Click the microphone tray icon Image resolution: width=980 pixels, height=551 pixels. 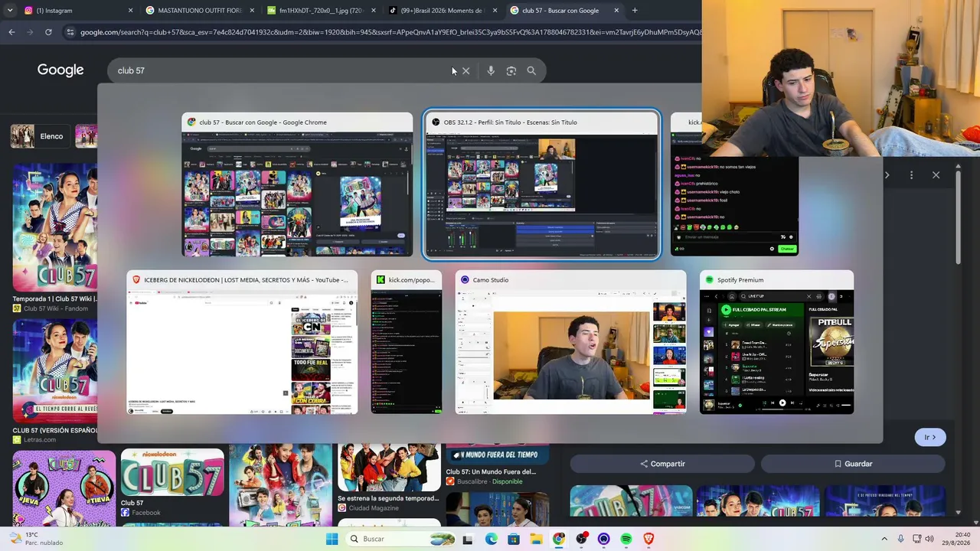point(900,539)
